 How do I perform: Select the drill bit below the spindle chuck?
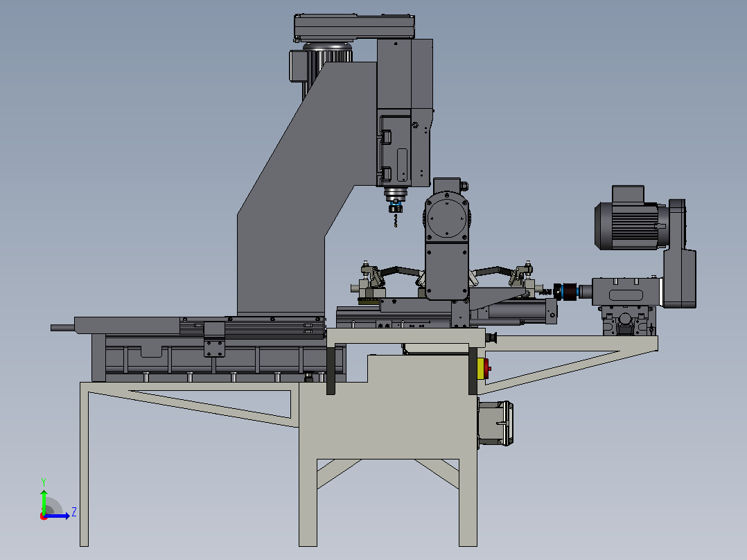tap(396, 220)
